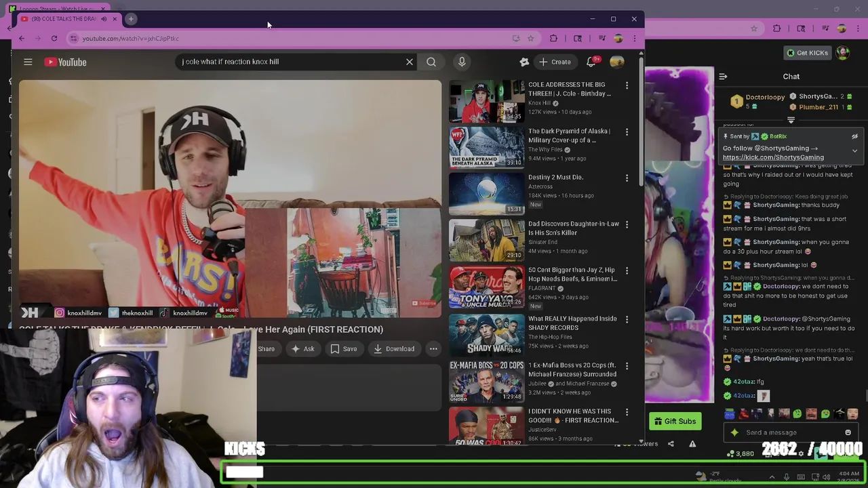Click Doctorloopy in the gift leaderboard

(x=765, y=97)
